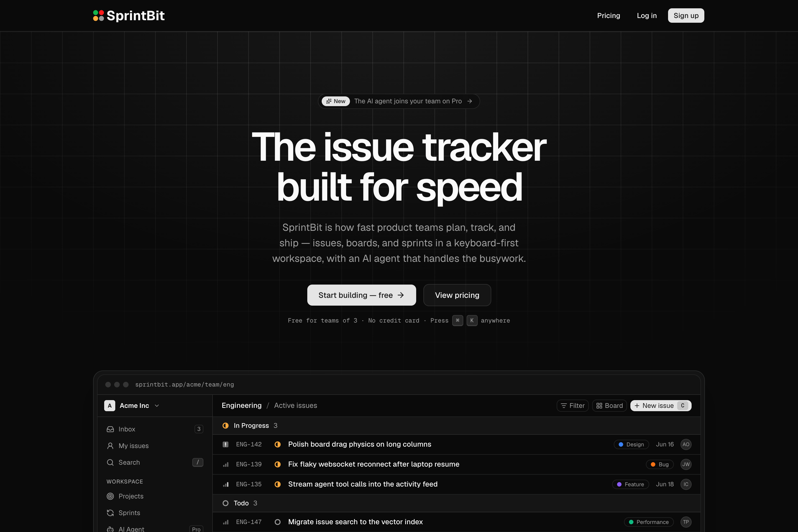This screenshot has width=798, height=532.
Task: Click the ENG-147 issue ID
Action: coord(249,522)
